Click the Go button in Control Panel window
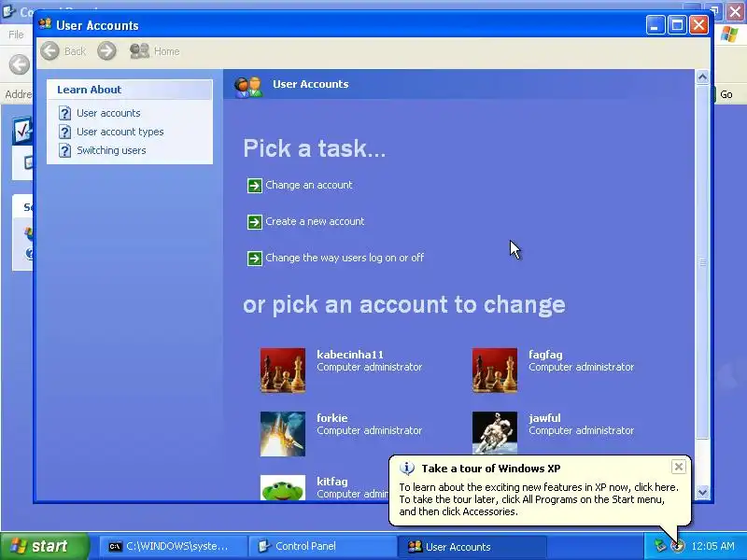This screenshot has width=747, height=560. point(726,94)
